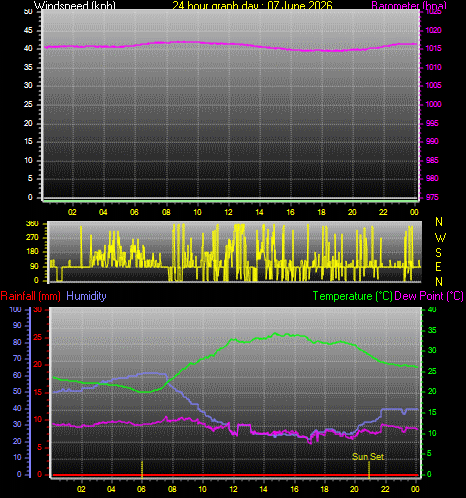Click the W compass label
The height and width of the screenshot is (498, 466).
tap(440, 237)
